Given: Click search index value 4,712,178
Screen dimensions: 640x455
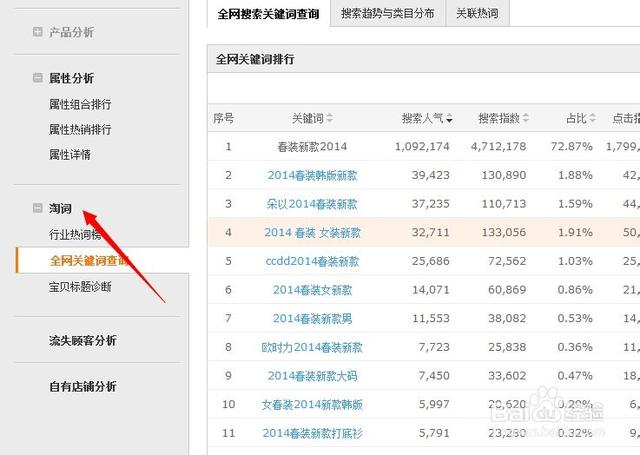Looking at the screenshot, I should coord(498,146).
